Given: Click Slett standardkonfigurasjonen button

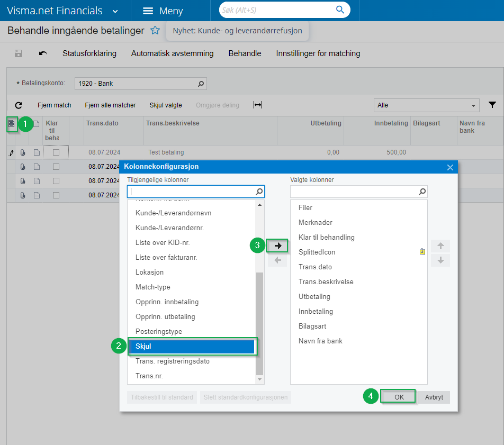Looking at the screenshot, I should (x=246, y=397).
